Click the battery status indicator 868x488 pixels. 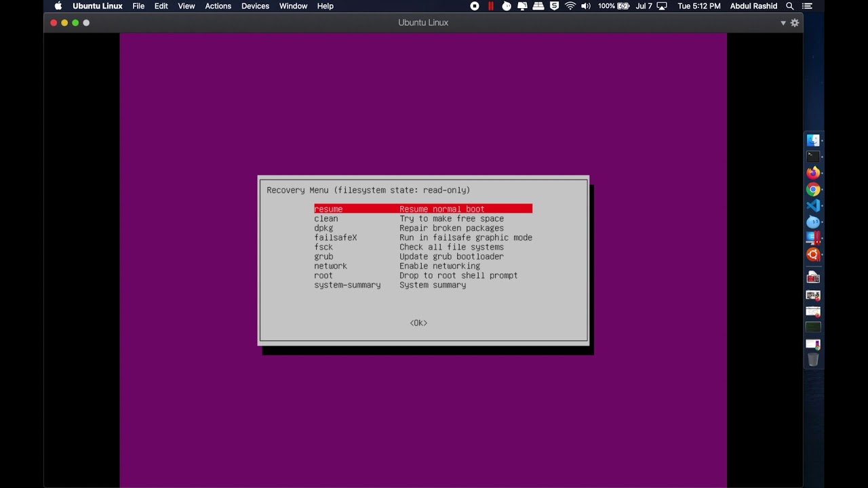tap(614, 6)
